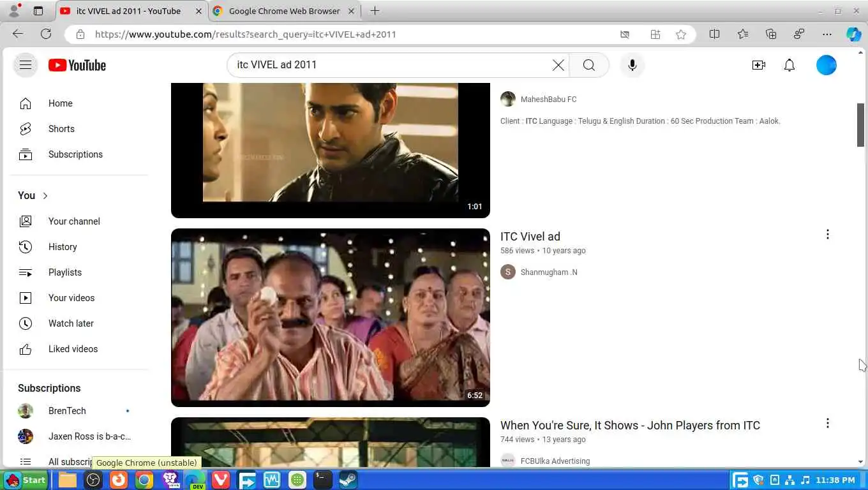This screenshot has width=868, height=490.
Task: Open the ITC Vivel ad video title
Action: (530, 237)
